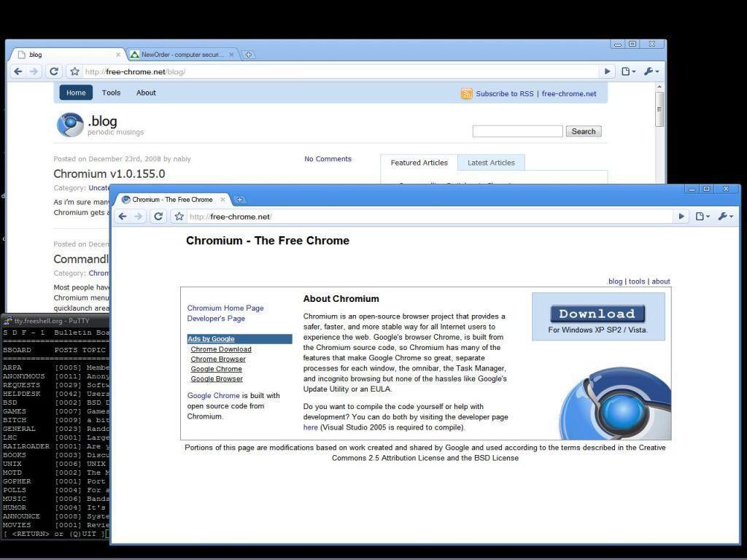Screen dimensions: 747x560
Task: Click the .blog Chromium logo
Action: point(70,125)
